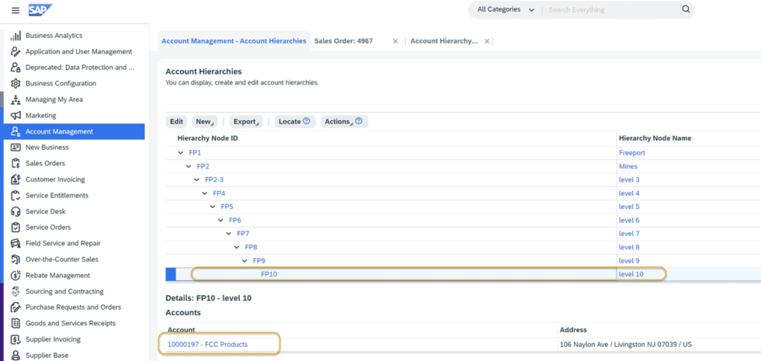
Task: Open Customer Invoicing work center
Action: click(x=55, y=180)
